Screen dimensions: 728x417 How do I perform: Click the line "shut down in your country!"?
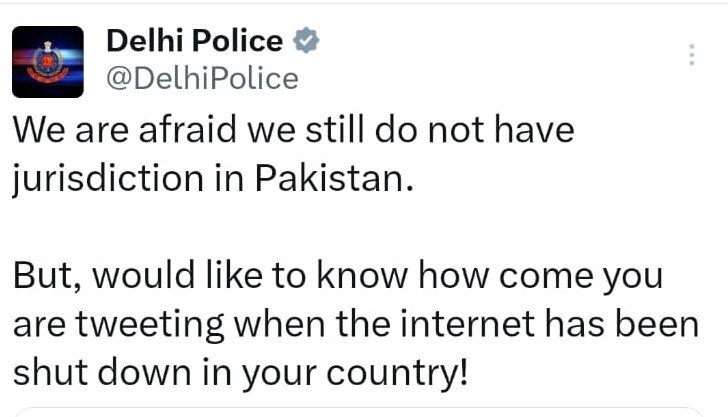241,374
